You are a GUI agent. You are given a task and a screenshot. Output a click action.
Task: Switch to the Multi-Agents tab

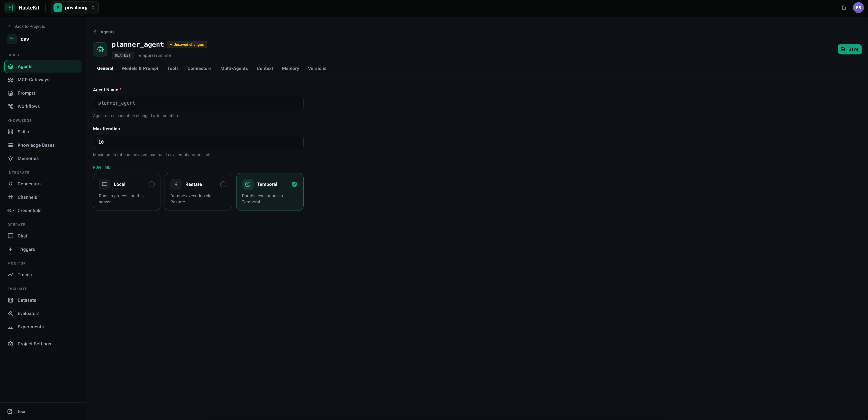click(234, 68)
